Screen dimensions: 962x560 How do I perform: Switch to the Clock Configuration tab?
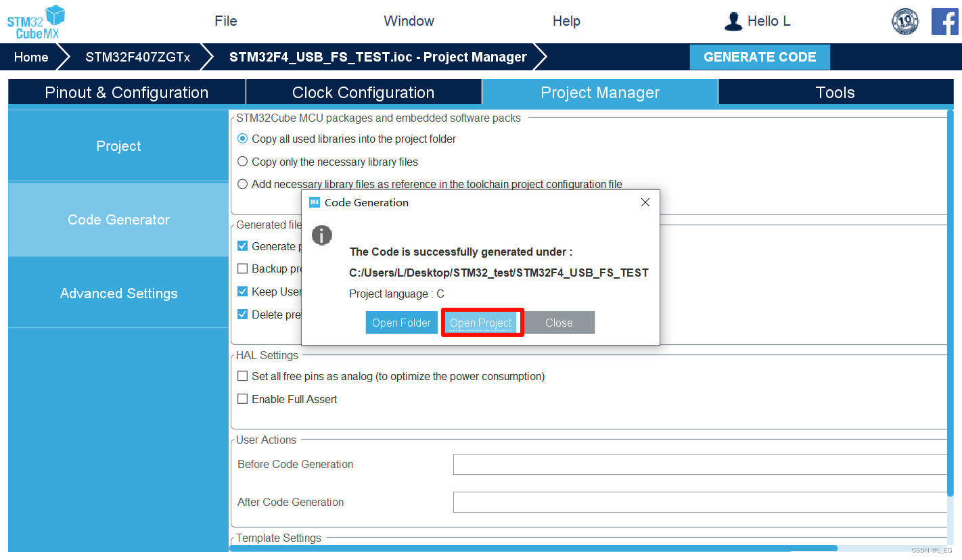pos(363,93)
